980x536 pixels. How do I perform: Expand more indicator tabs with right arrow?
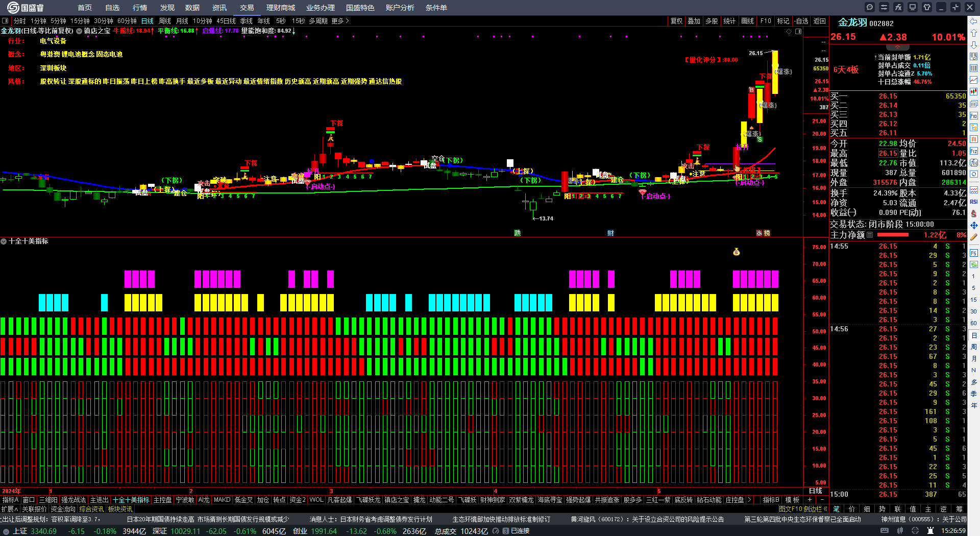[x=749, y=500]
